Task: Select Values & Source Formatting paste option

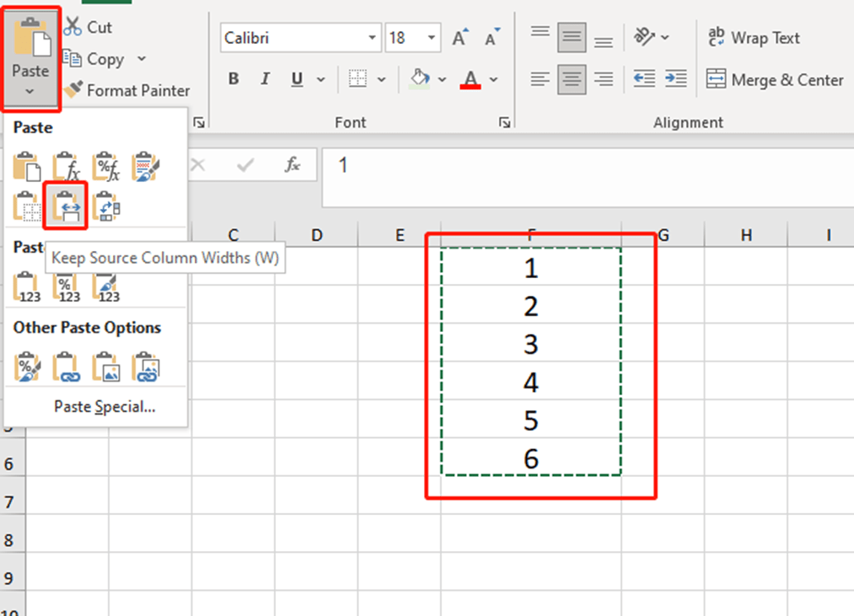Action: [105, 287]
